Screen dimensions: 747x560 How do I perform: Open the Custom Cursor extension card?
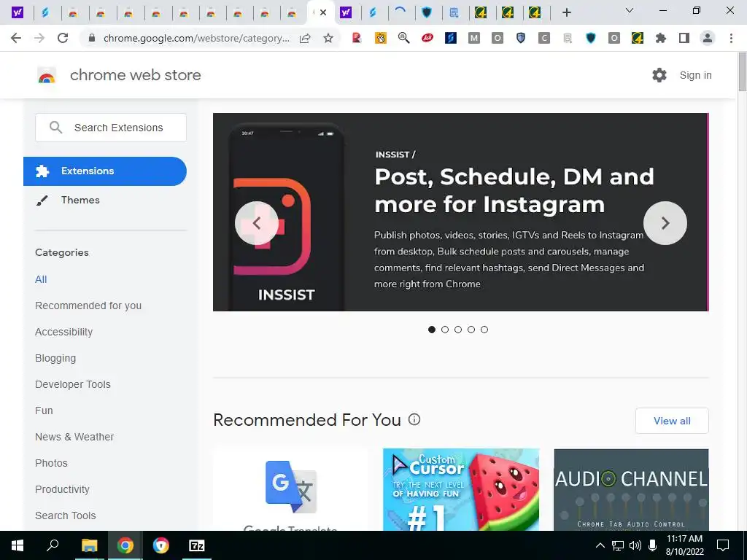461,489
